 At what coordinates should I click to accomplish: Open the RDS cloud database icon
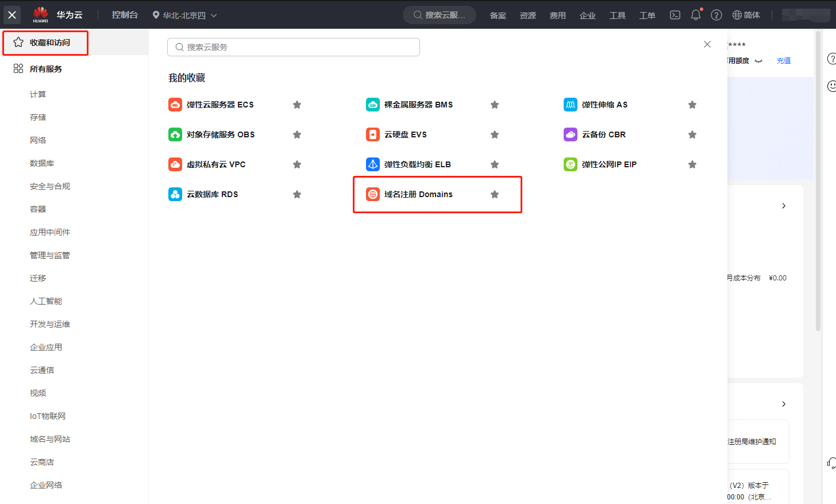(x=175, y=194)
